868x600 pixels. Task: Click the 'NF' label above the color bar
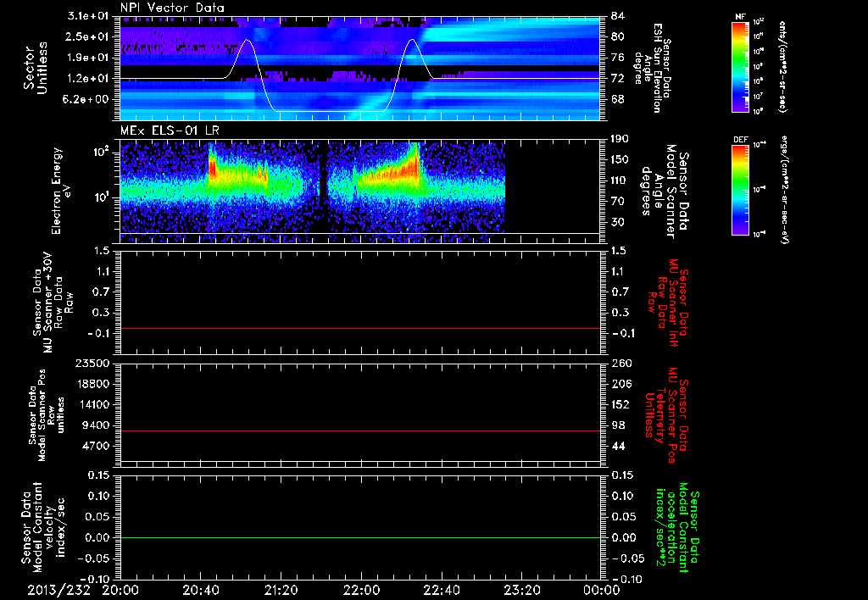pyautogui.click(x=740, y=17)
